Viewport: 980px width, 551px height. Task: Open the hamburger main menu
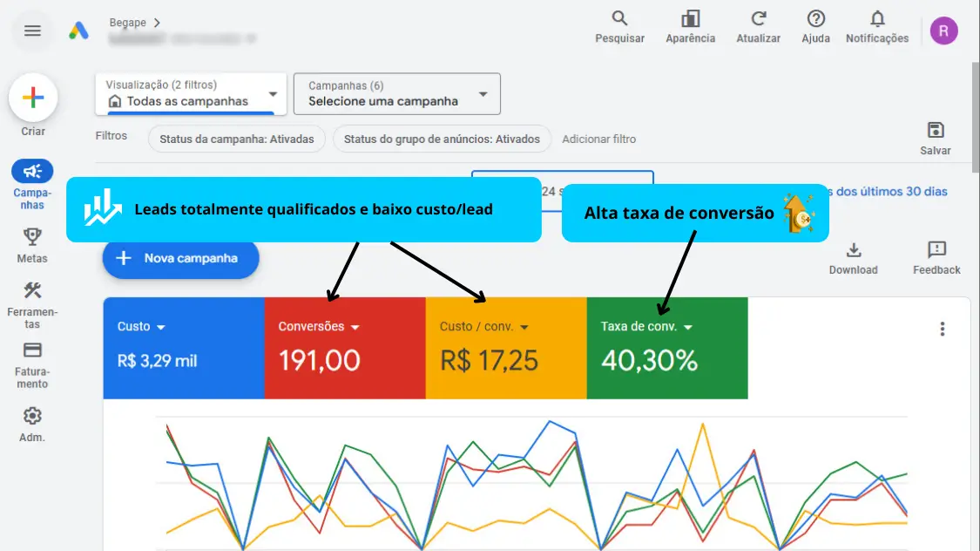pos(32,31)
